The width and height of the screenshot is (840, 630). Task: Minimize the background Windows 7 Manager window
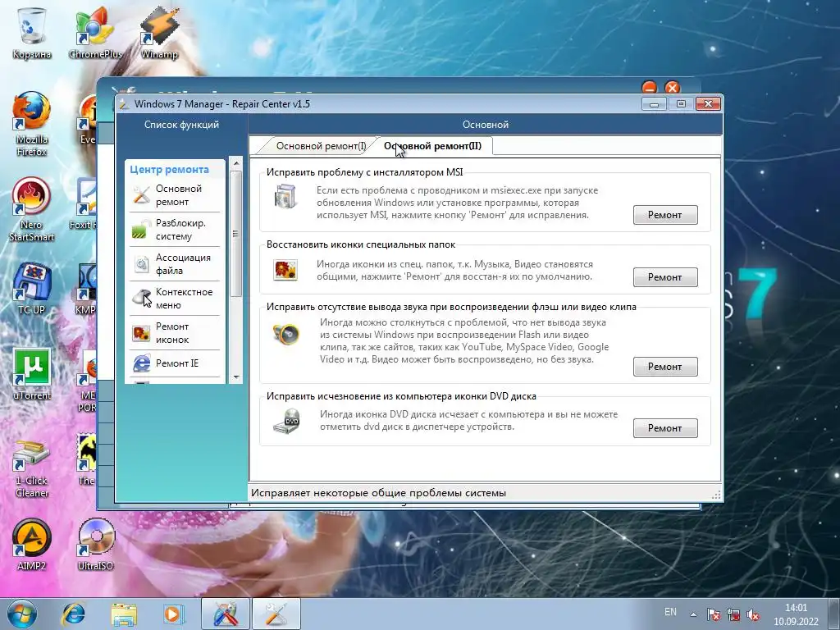click(x=650, y=87)
